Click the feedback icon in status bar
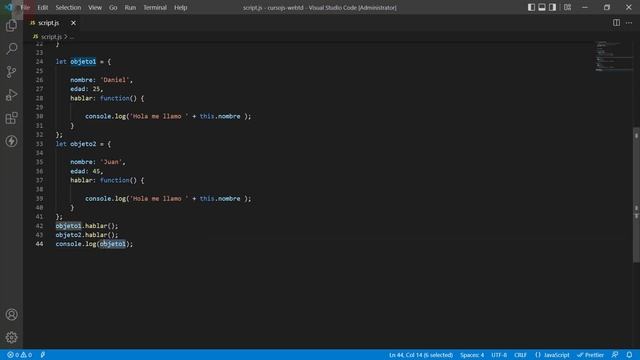This screenshot has width=640, height=360. coord(615,355)
